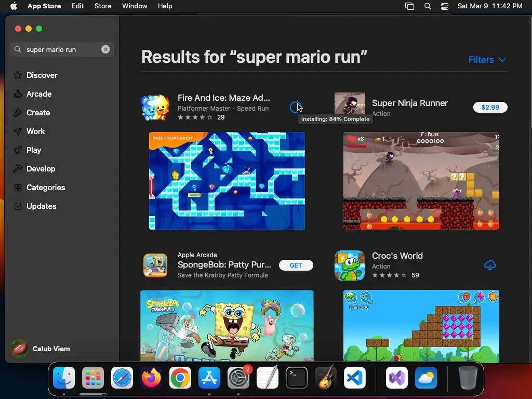View the Croc's World gameplay screenshot
Viewport: 532px width, 399px height.
[421, 326]
